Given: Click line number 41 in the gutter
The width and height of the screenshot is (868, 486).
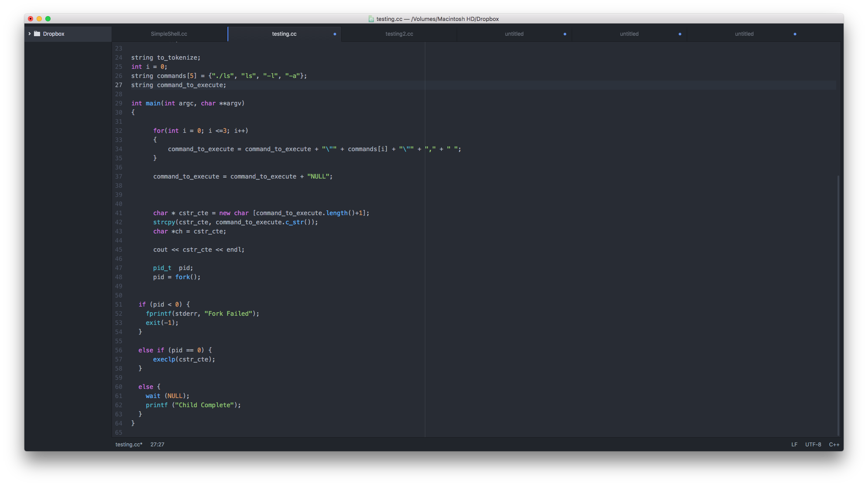Looking at the screenshot, I should tap(119, 213).
